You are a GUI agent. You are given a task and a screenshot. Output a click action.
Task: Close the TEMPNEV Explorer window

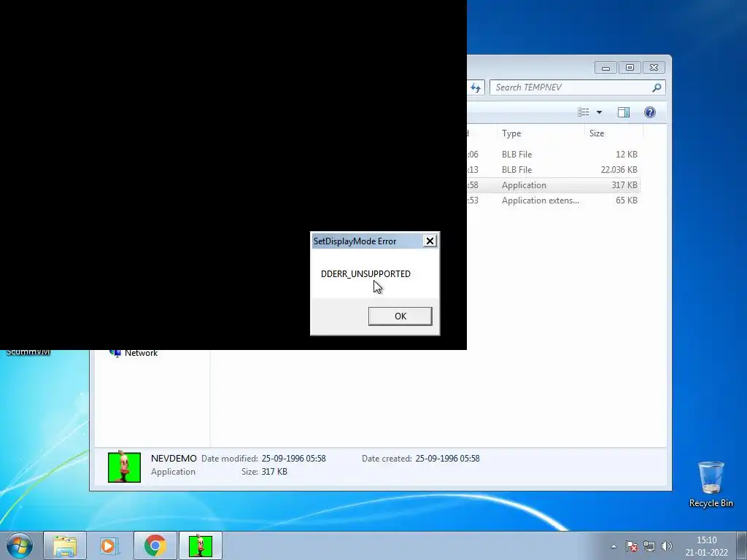click(x=654, y=68)
